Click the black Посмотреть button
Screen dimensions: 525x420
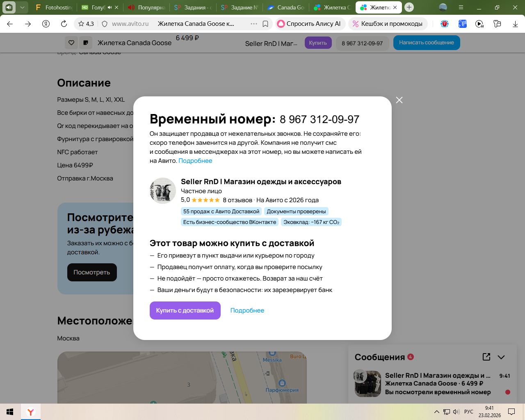[92, 272]
